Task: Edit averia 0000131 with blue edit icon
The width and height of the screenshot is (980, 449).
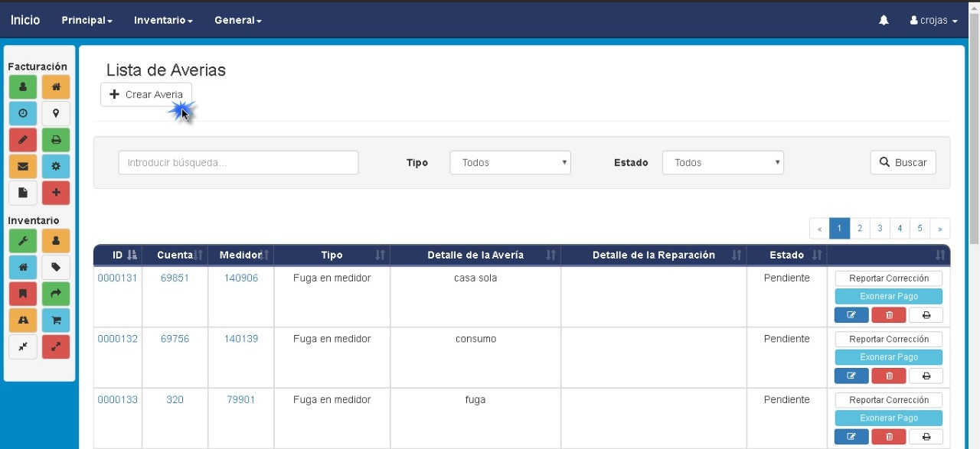Action: pos(851,315)
